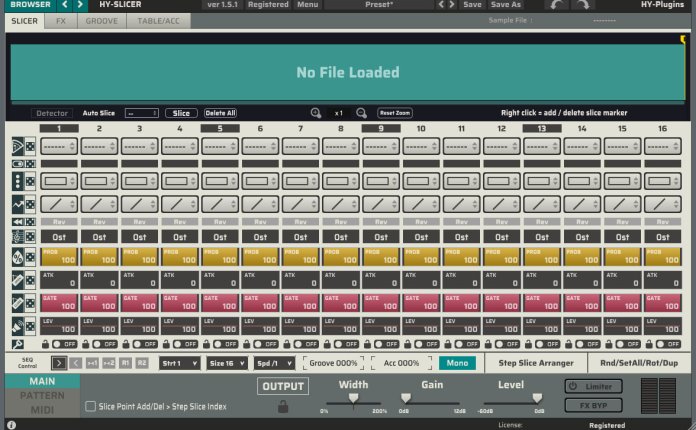Screen dimensions: 696x430
Task: Select the MIDI section tab
Action: (42, 410)
